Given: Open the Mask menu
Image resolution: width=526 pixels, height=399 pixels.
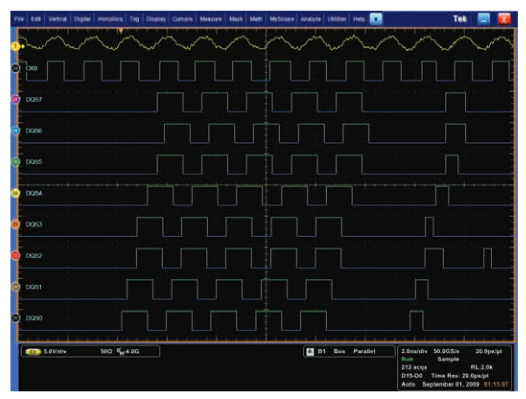Looking at the screenshot, I should coord(235,19).
